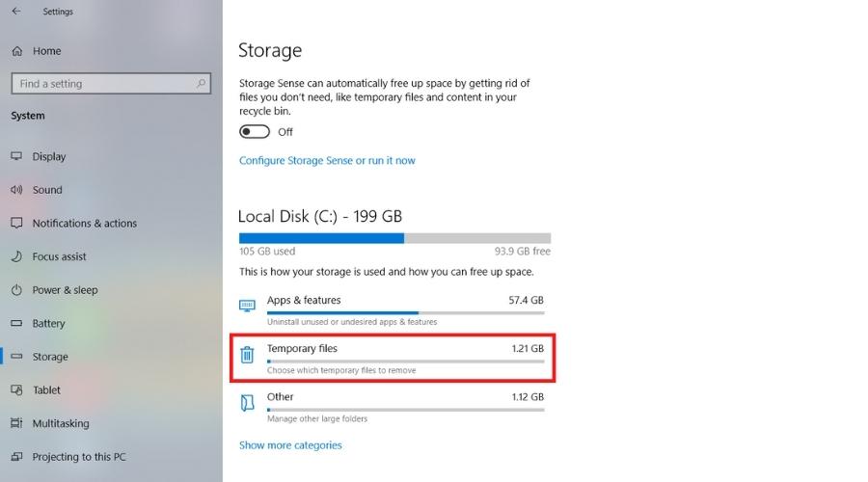Click the Local Disk usage bar
This screenshot has height=482, width=868.
point(394,238)
